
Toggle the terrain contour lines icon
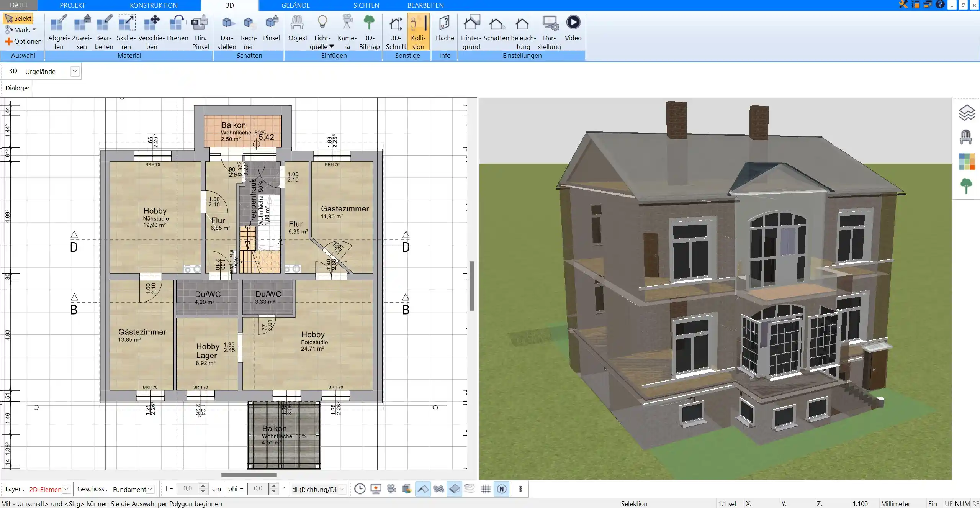470,488
